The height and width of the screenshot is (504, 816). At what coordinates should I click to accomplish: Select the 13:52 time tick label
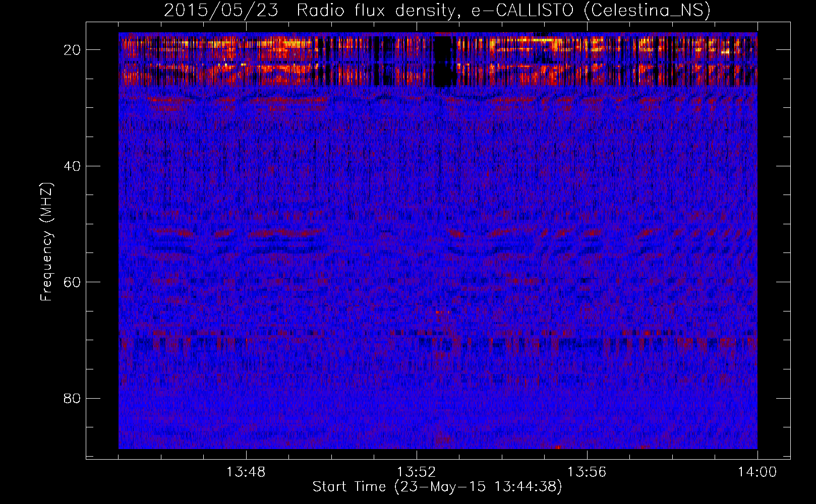pos(417,472)
